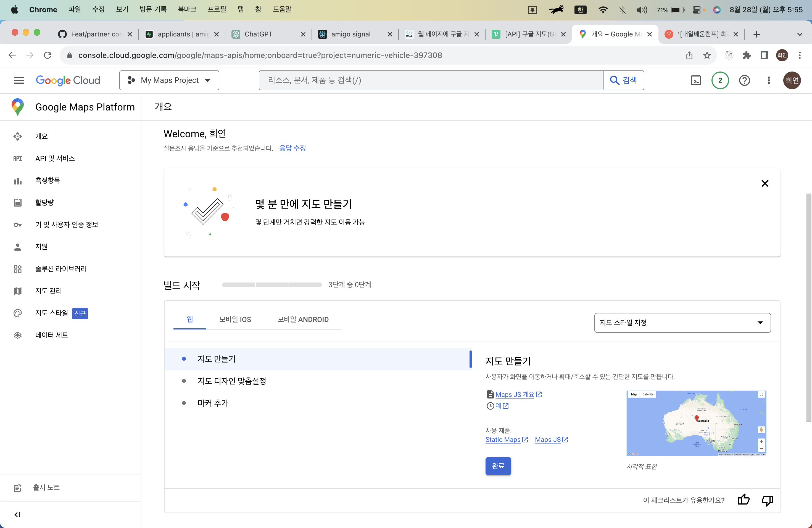
Task: Open the 응답 수정 link
Action: pyautogui.click(x=292, y=148)
